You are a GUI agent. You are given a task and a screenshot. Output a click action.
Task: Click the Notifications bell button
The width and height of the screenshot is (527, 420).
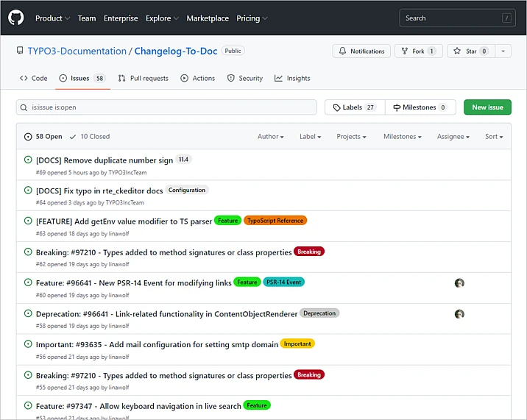[361, 51]
